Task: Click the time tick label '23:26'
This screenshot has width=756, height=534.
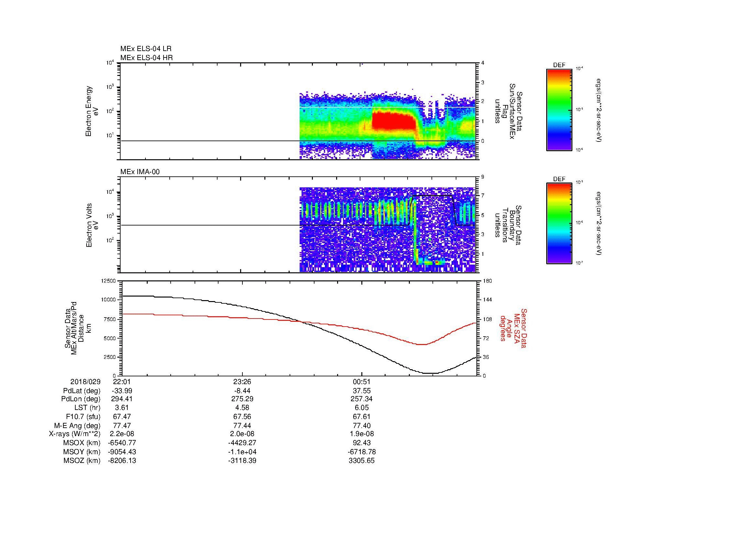Action: pos(242,382)
